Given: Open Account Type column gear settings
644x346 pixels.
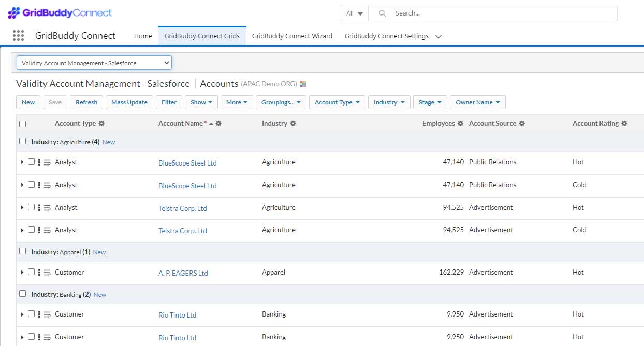Looking at the screenshot, I should (x=101, y=124).
